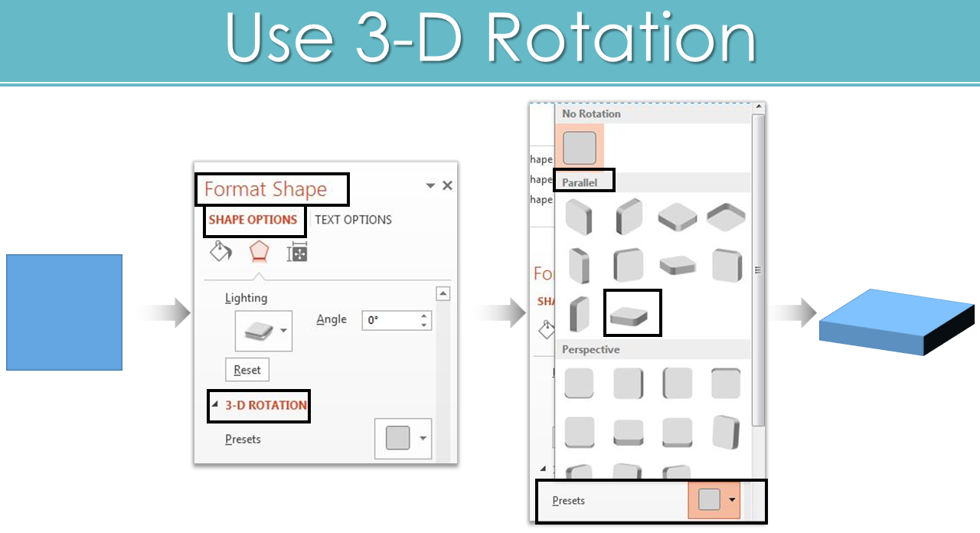Pick the Off Axis 1 Left parallel preset
The width and height of the screenshot is (980, 533).
(580, 266)
